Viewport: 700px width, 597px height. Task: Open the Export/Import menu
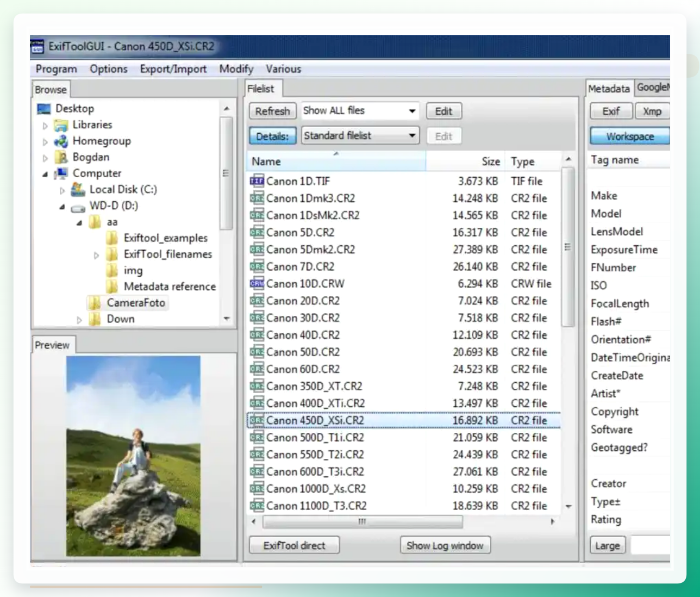click(173, 69)
